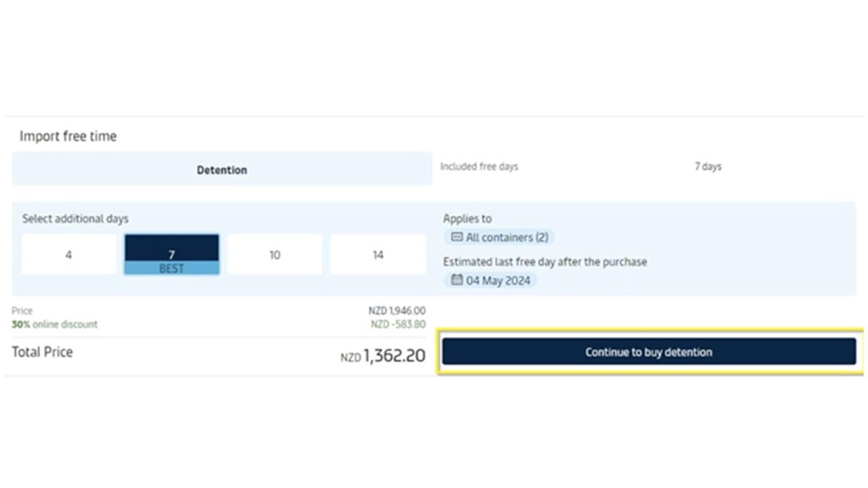Click the Included free days label
The width and height of the screenshot is (868, 488).
pos(479,167)
